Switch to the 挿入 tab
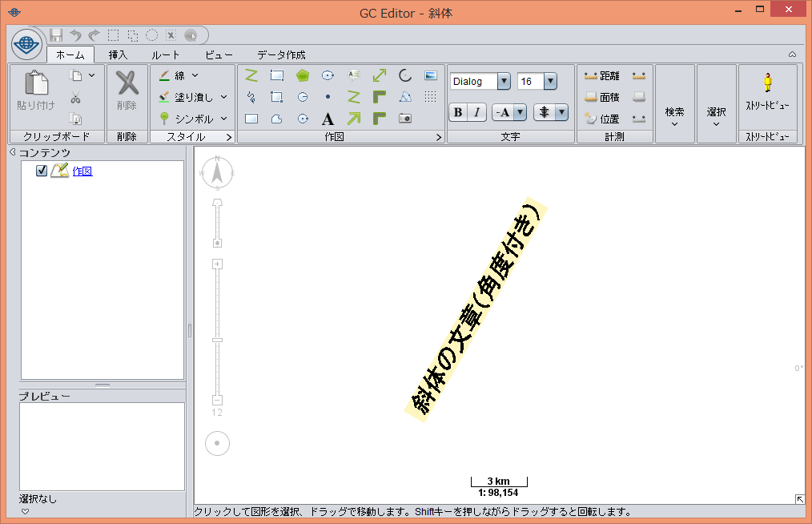Screen dimensions: 812x524 point(118,54)
